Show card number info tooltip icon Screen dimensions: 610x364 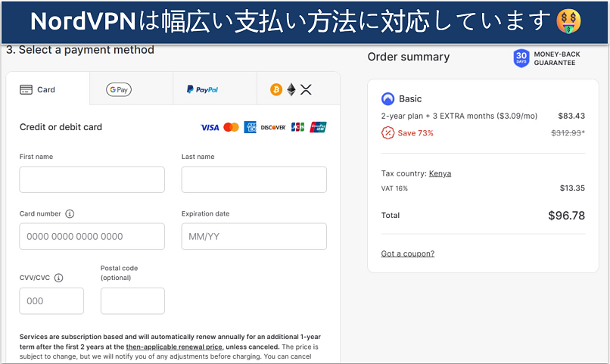coord(70,214)
